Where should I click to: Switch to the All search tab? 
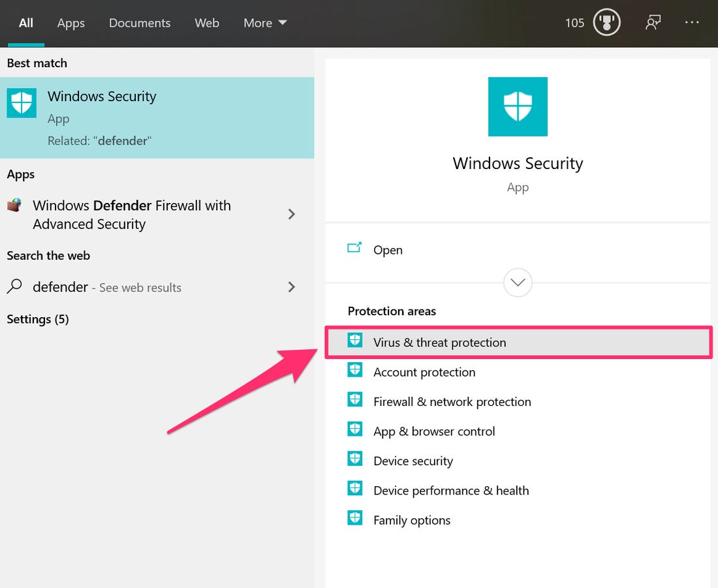point(26,23)
